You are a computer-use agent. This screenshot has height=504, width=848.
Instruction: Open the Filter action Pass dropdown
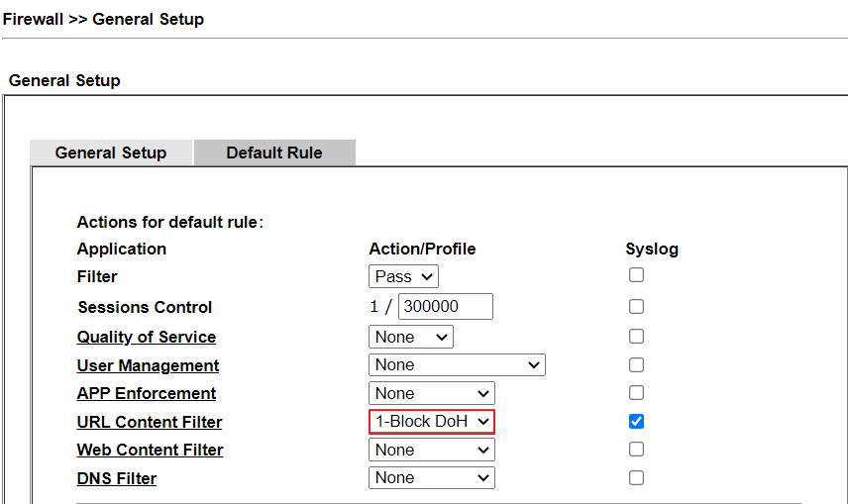pyautogui.click(x=404, y=277)
